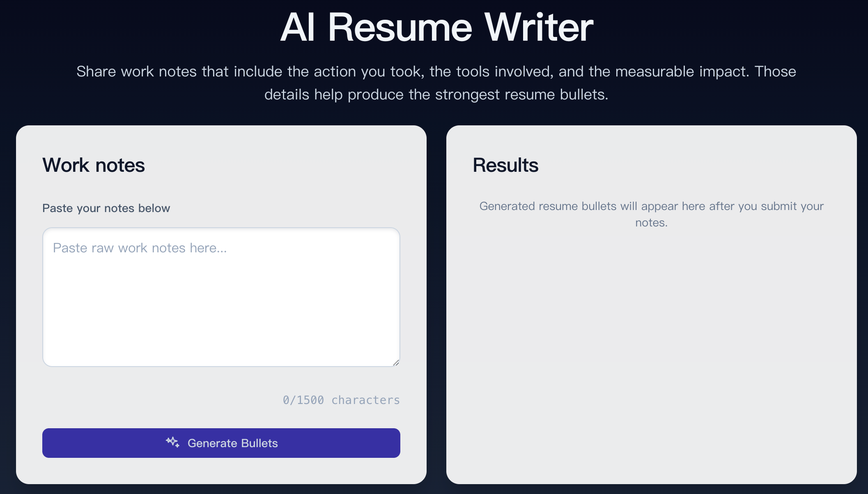The width and height of the screenshot is (868, 494).
Task: Click the "Paste your notes below" label
Action: (x=106, y=208)
